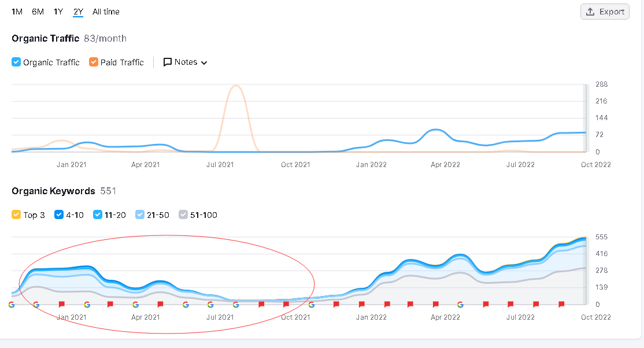This screenshot has width=644, height=348.
Task: Toggle the Top 3 keywords checkbox
Action: (x=16, y=215)
